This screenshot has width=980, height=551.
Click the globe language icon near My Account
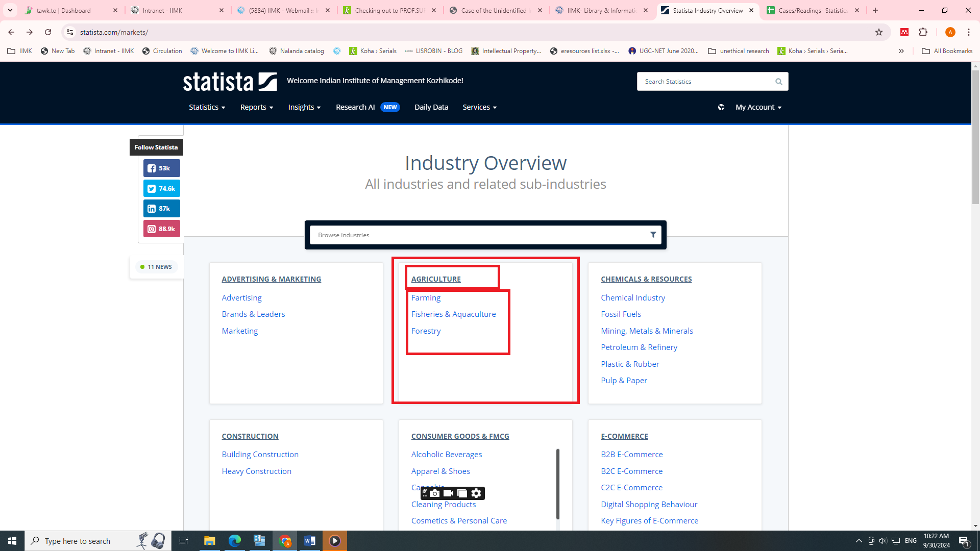pos(721,107)
